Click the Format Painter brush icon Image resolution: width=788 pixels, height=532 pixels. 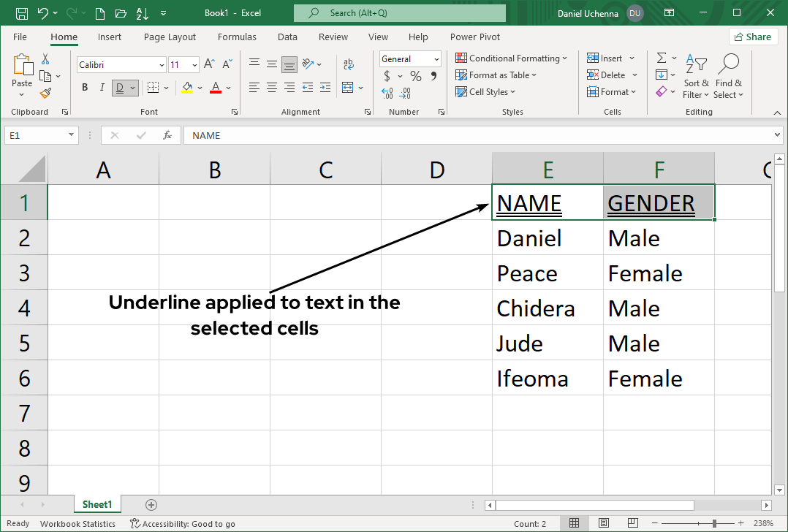[45, 93]
